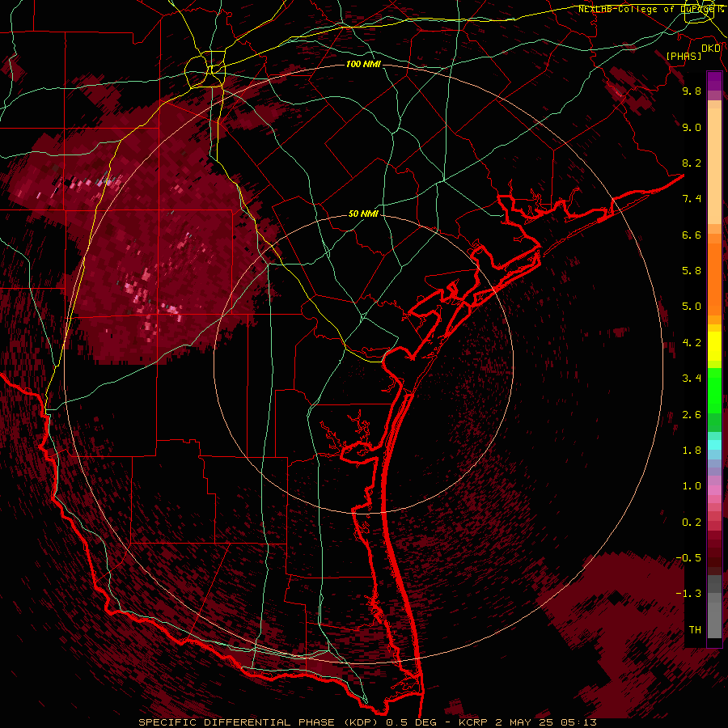Click the purple top segment of color bar
Screen dimensions: 728x728
coord(714,81)
